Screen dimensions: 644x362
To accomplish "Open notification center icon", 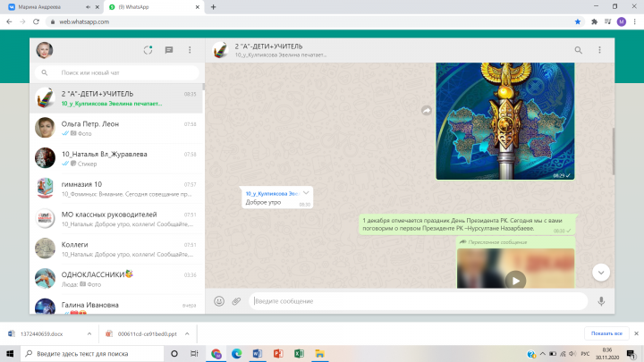I will coord(631,354).
